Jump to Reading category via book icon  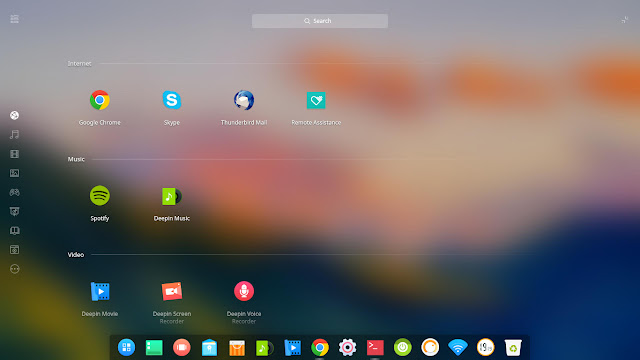tap(15, 231)
